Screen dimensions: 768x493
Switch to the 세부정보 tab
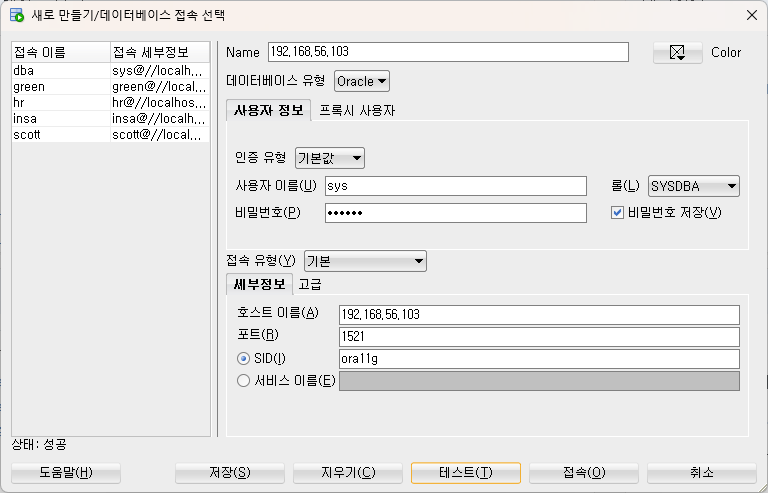(260, 284)
